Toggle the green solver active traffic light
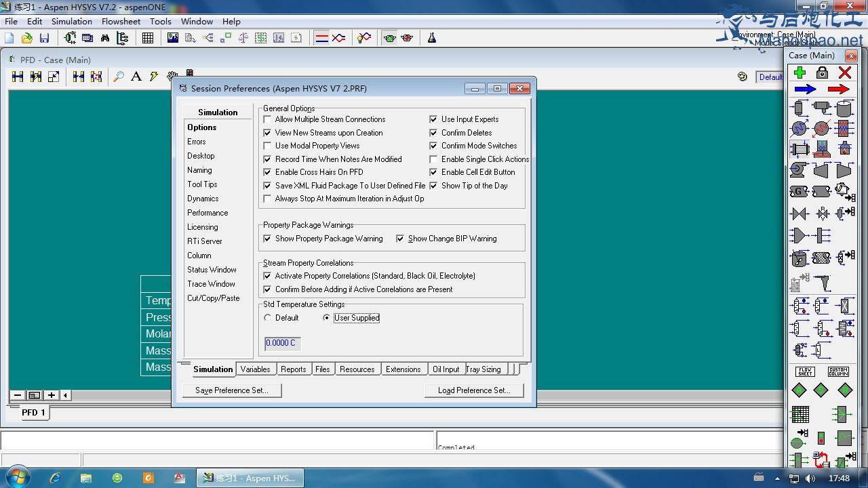The image size is (868, 488). 389,38
